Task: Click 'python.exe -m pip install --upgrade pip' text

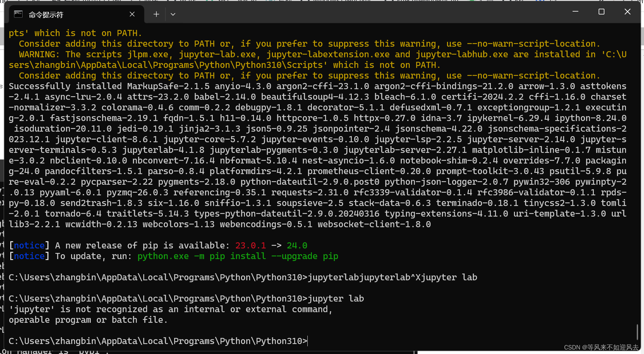Action: tap(238, 256)
